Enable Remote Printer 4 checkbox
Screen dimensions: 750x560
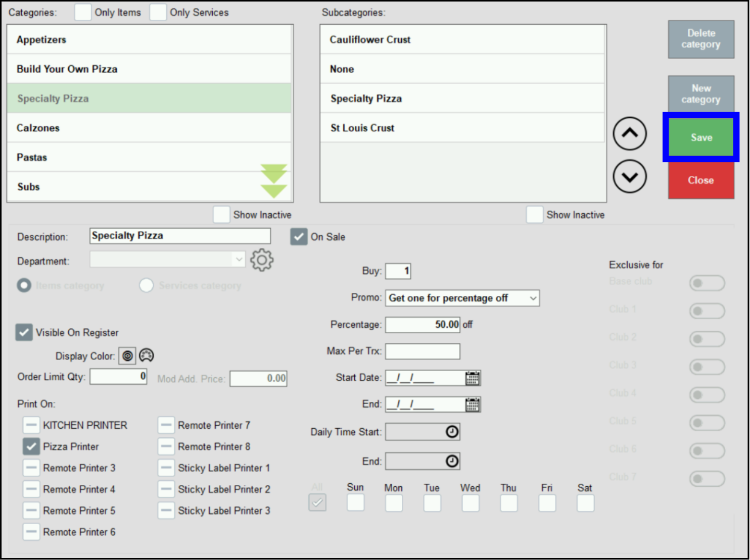coord(31,489)
